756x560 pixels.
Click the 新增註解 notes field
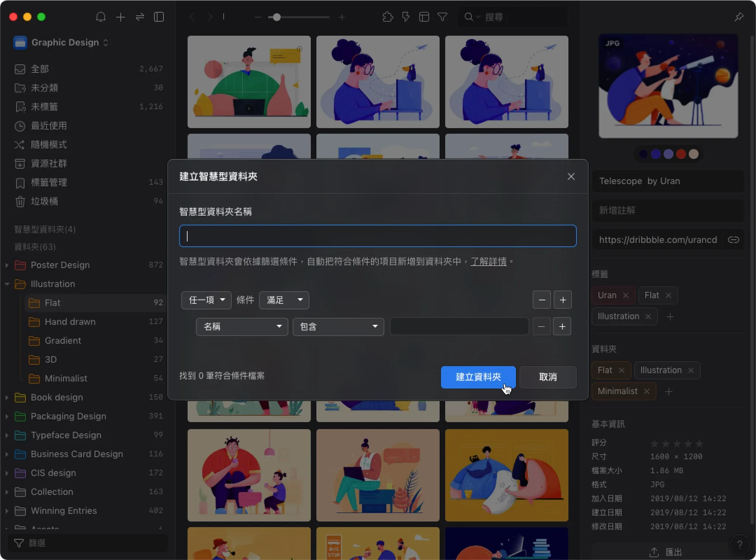tap(668, 210)
